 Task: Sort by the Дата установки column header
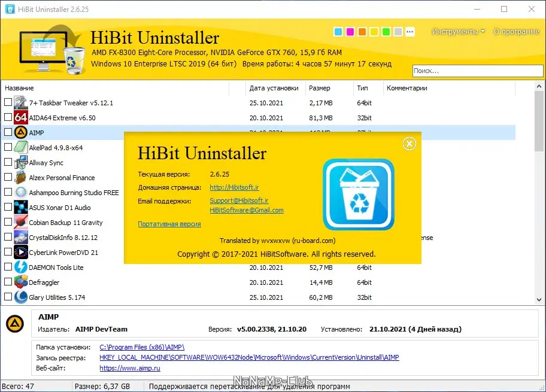coord(275,88)
